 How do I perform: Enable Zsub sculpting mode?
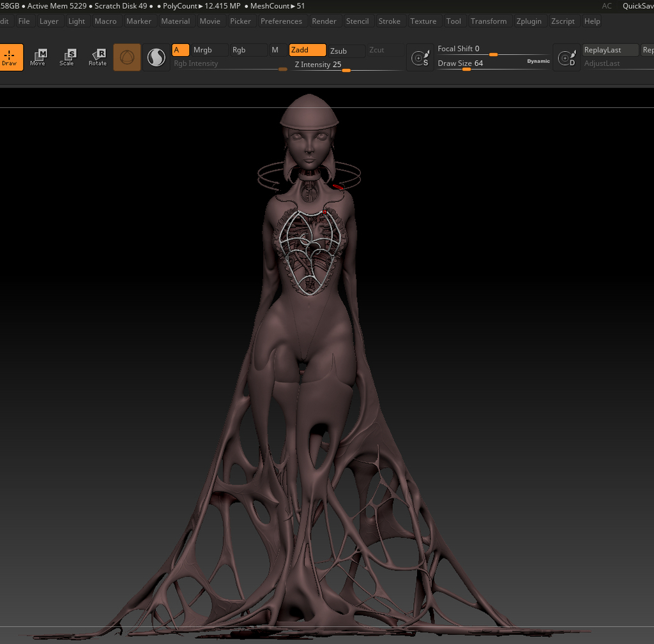coord(346,50)
